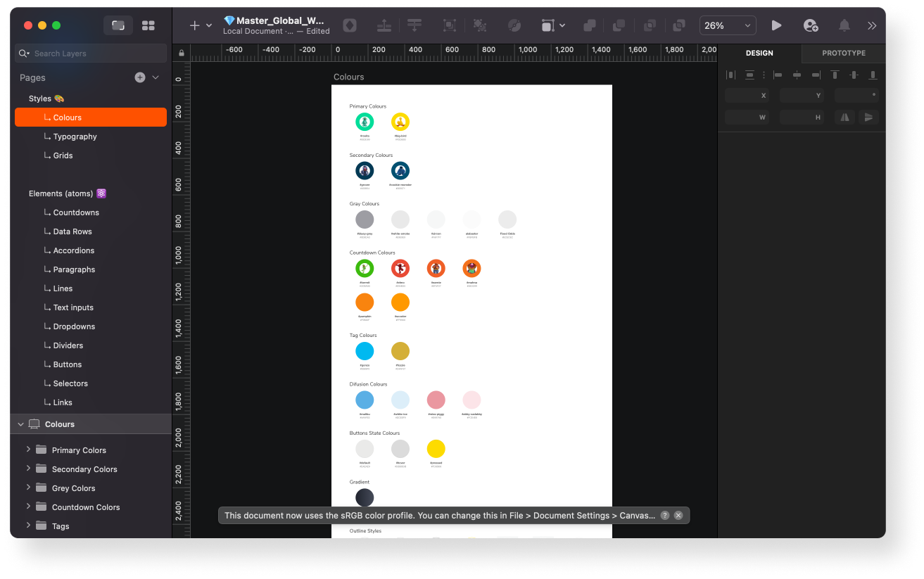
Task: Select the Colours page
Action: pyautogui.click(x=91, y=117)
